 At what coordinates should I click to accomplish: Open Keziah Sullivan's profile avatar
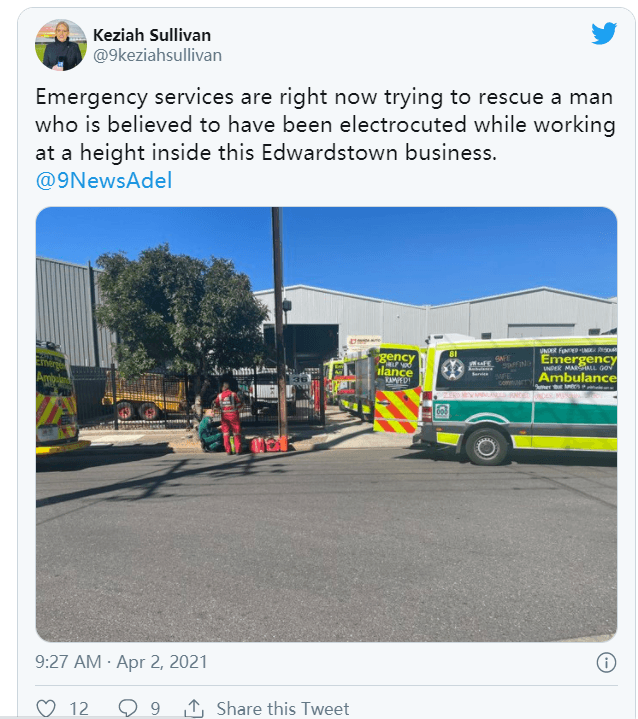[61, 45]
